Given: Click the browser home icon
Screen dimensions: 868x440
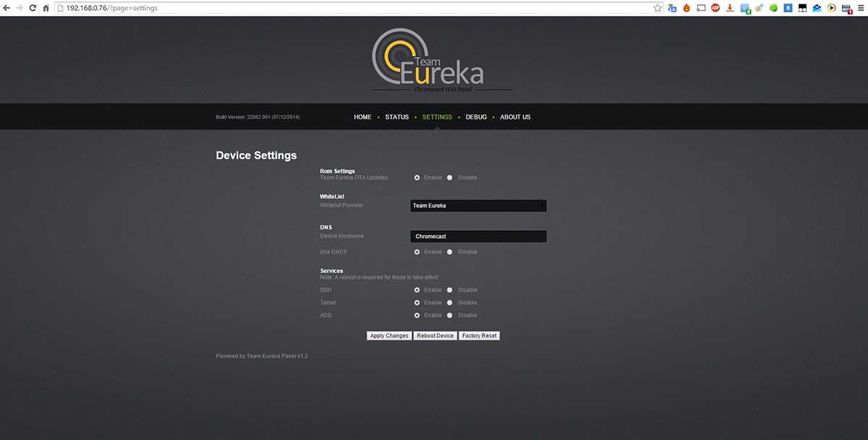Looking at the screenshot, I should click(46, 8).
